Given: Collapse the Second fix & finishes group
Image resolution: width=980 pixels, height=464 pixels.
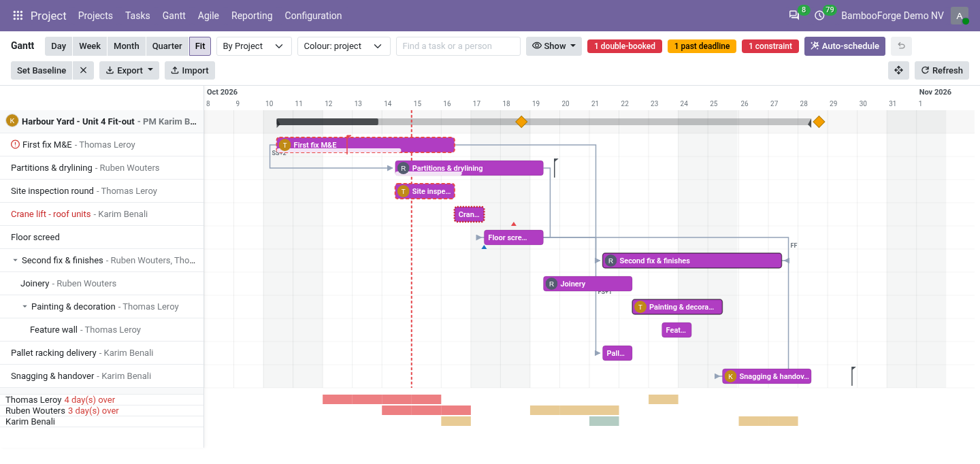Looking at the screenshot, I should click(x=16, y=261).
